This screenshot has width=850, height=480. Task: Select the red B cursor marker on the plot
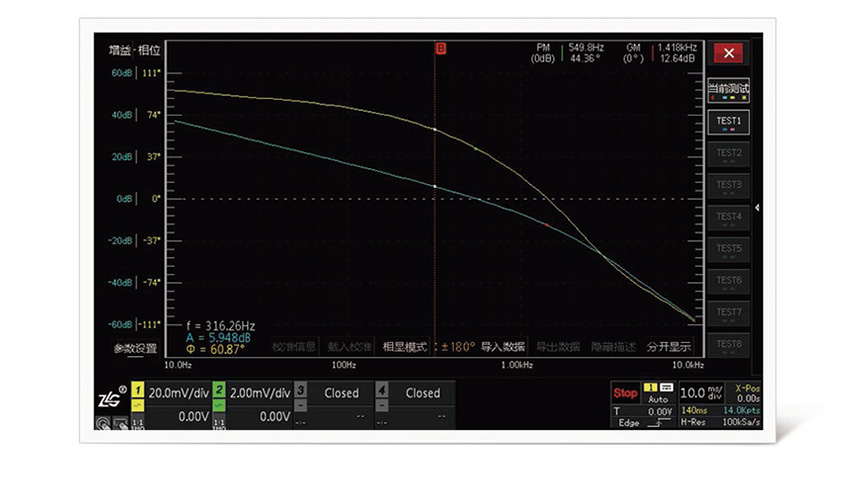coord(441,49)
